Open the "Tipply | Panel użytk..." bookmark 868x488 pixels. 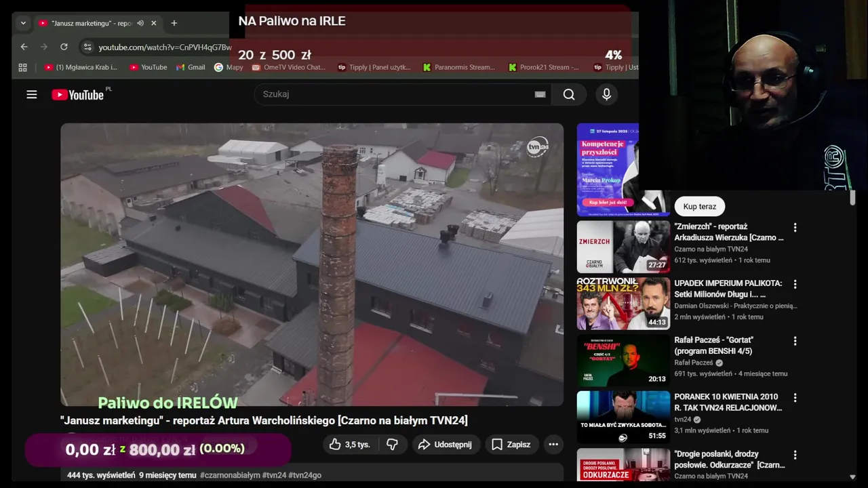(x=374, y=67)
